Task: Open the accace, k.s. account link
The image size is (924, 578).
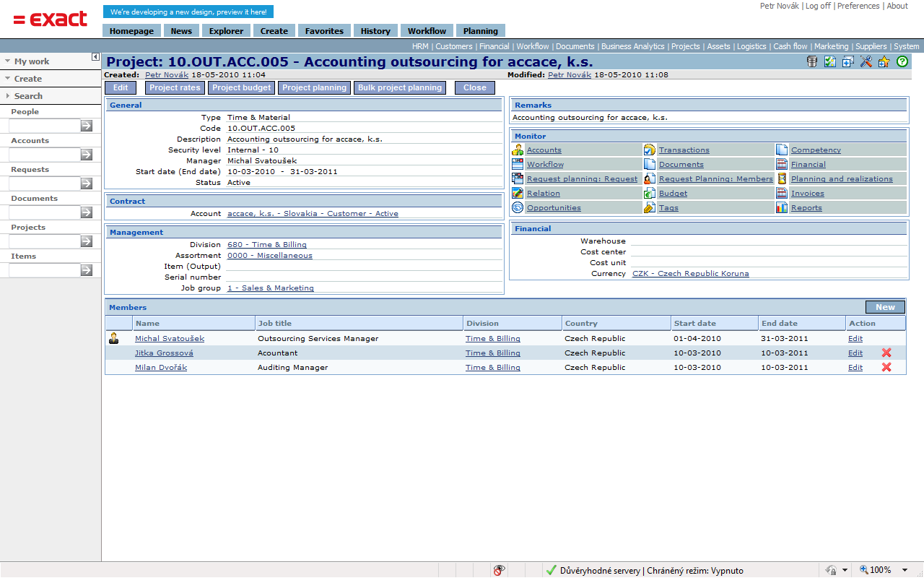Action: [313, 213]
